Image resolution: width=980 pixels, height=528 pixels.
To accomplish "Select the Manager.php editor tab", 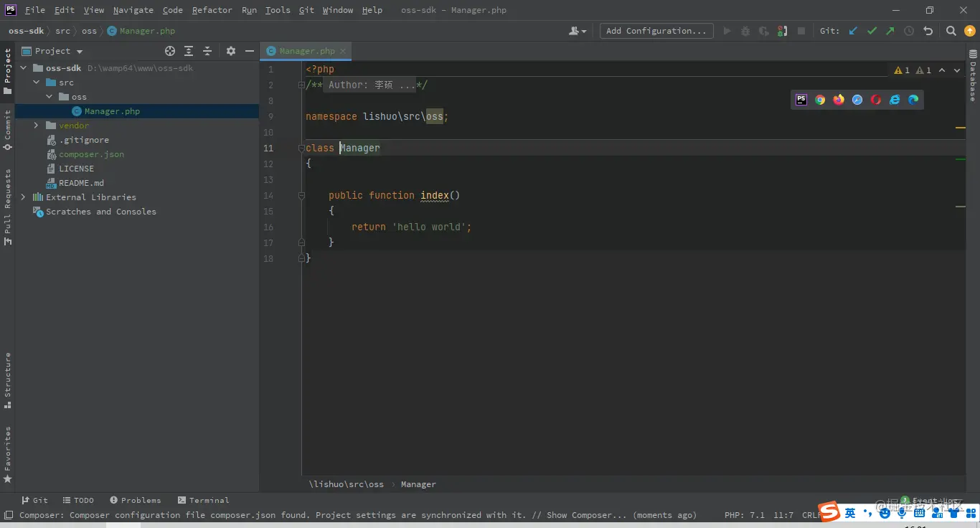I will [306, 51].
